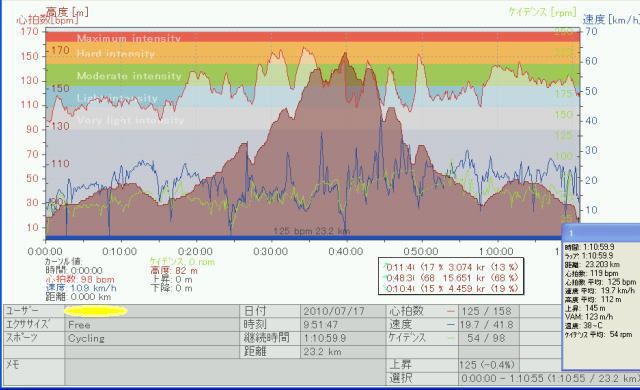
Task: Click the sport cell 'Cycling'
Action: click(152, 339)
